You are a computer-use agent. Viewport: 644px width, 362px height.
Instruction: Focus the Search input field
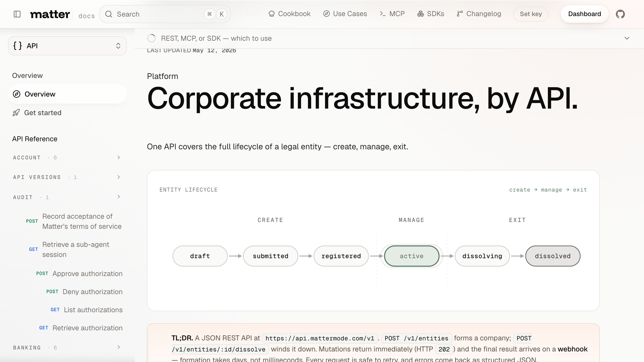[x=165, y=14]
